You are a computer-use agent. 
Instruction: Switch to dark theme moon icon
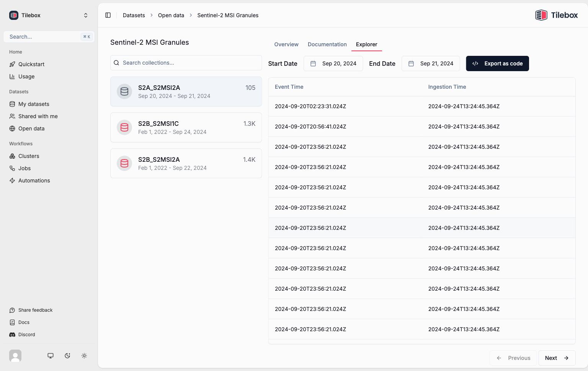click(67, 356)
